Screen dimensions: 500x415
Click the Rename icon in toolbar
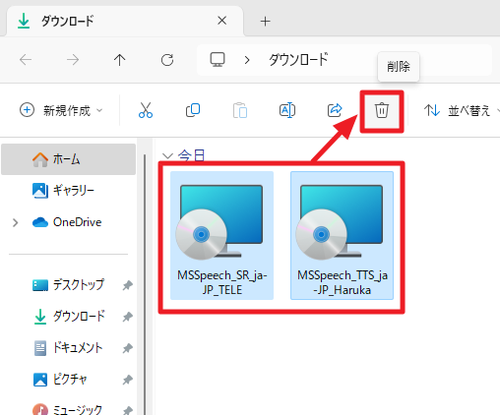coord(287,110)
